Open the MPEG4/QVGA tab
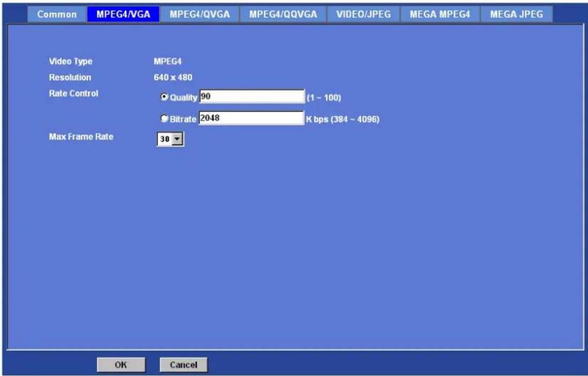The width and height of the screenshot is (588, 376). point(199,14)
